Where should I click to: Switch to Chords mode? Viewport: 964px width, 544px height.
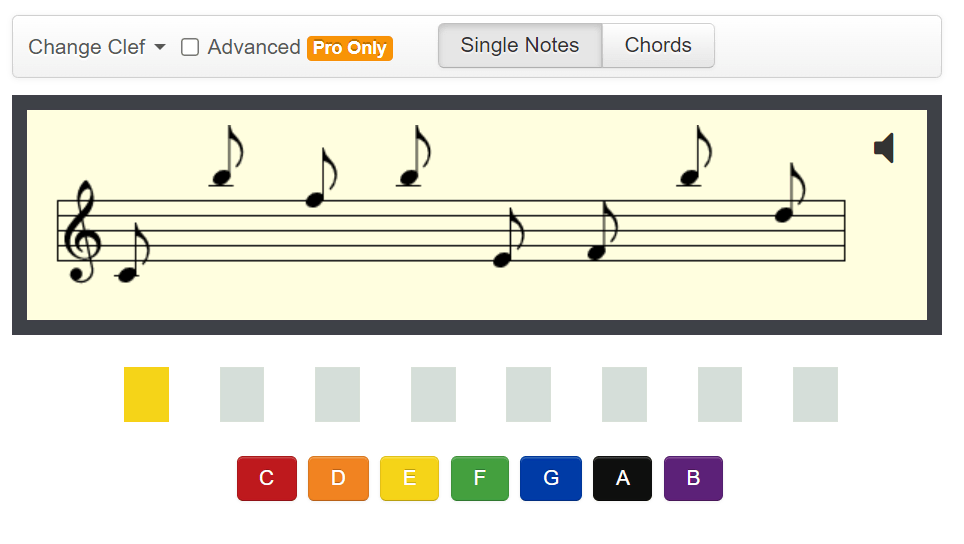[658, 46]
